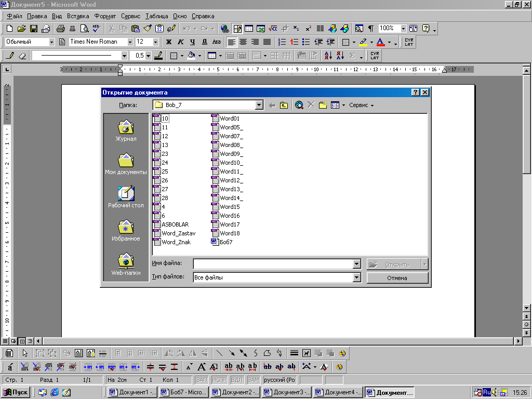Click the AutoSum sigma icon
Viewport: 532px width, 399px height.
pyautogui.click(x=352, y=56)
